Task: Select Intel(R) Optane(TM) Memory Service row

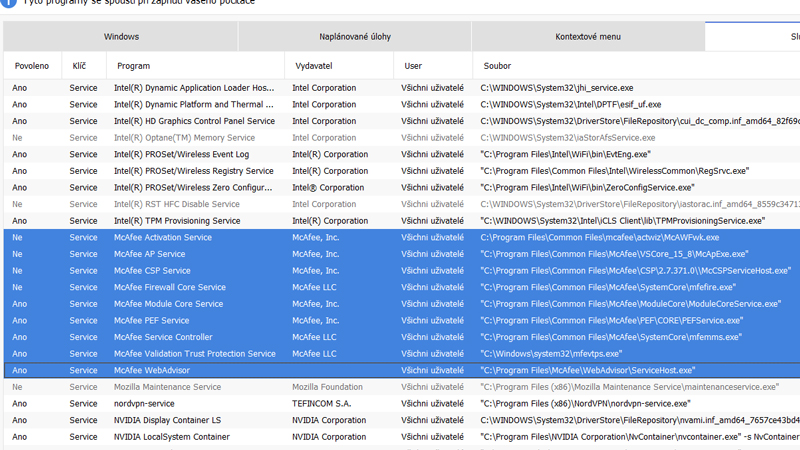Action: pos(402,138)
